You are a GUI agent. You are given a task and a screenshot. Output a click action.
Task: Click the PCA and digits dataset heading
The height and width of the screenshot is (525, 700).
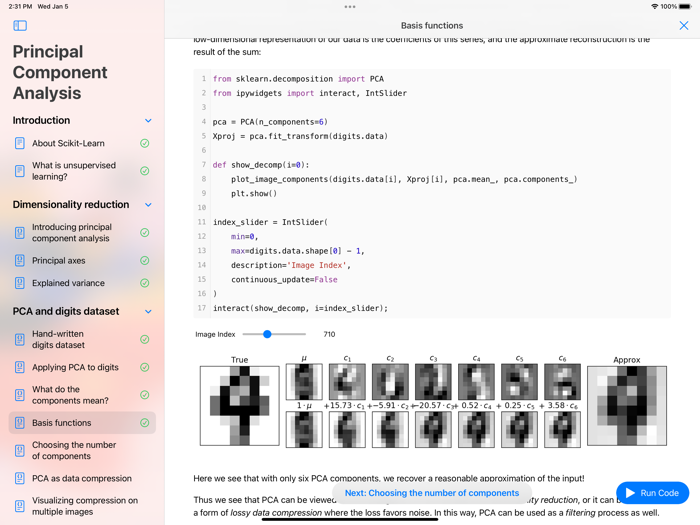tap(66, 312)
